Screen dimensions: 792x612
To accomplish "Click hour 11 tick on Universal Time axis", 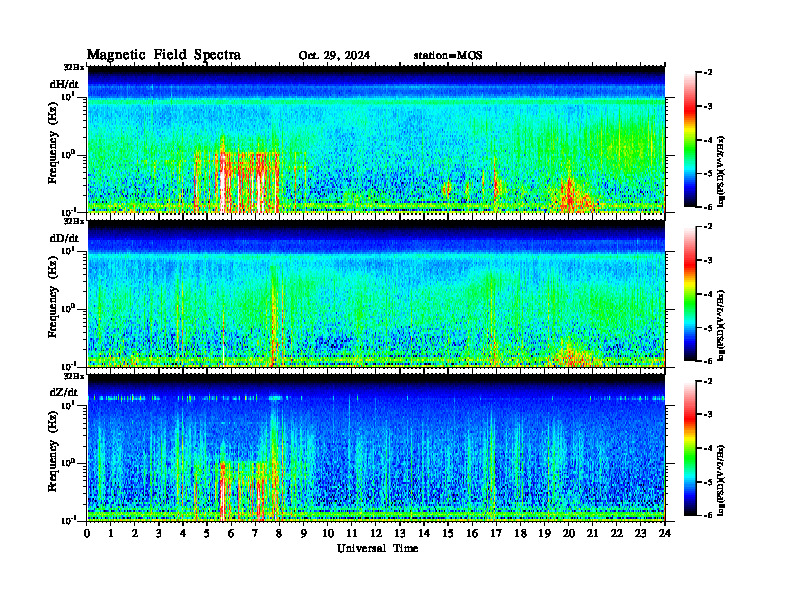I will (x=352, y=534).
